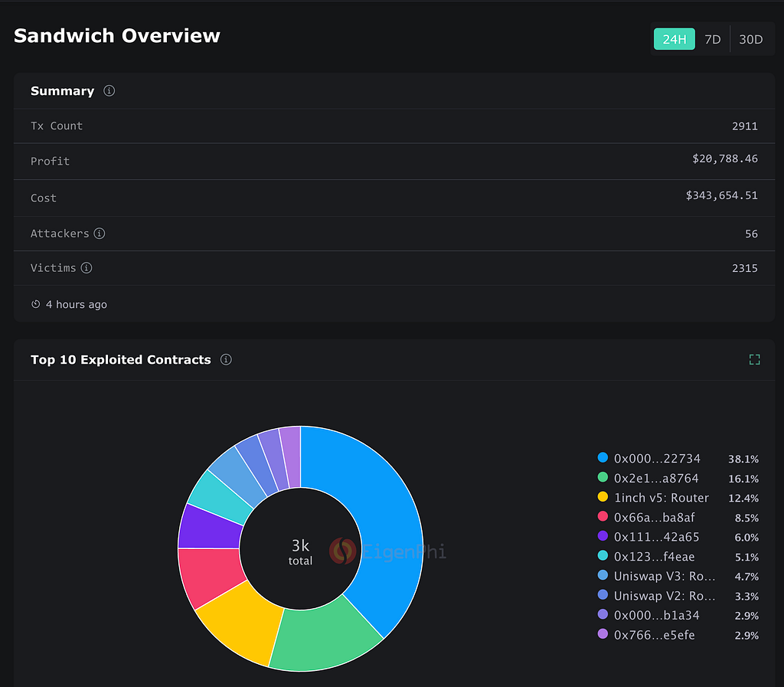Click the Top 10 Exploited Contracts title
Viewport: 784px width, 687px height.
pyautogui.click(x=120, y=359)
